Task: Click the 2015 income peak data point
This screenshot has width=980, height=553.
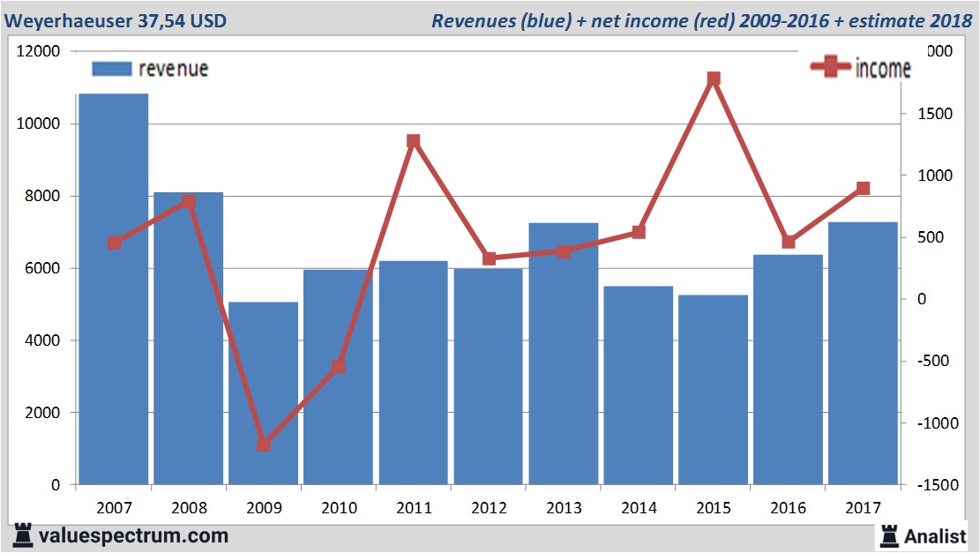Action: (x=714, y=79)
